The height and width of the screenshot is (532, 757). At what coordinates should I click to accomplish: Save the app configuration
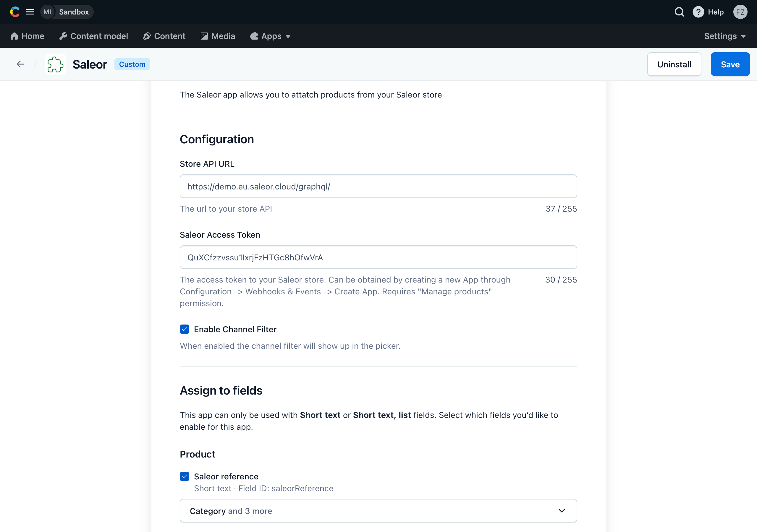pyautogui.click(x=730, y=64)
